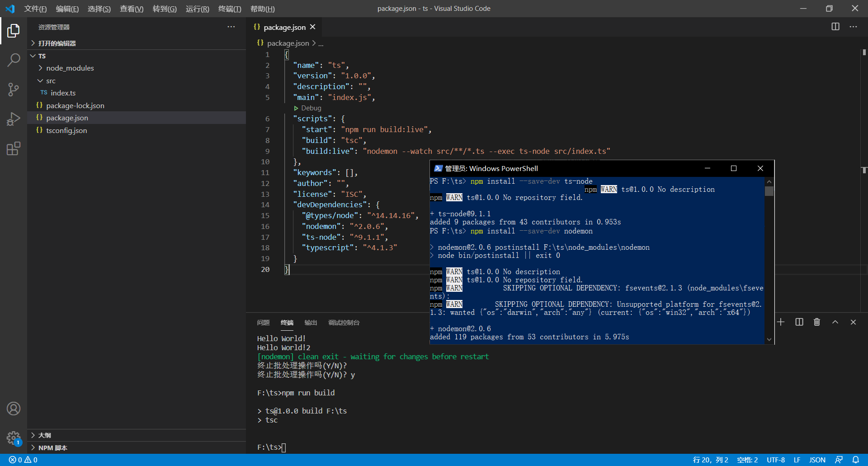Open the Manage settings gear

click(x=14, y=437)
